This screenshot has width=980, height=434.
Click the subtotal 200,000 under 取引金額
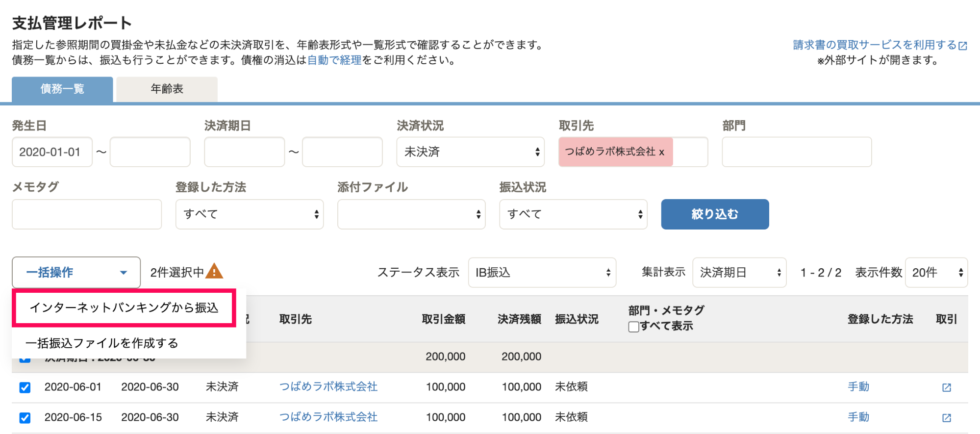click(446, 357)
